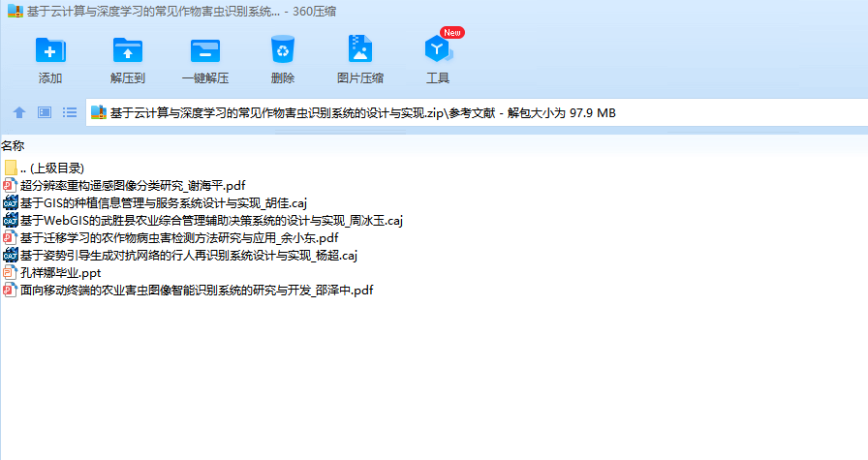This screenshot has width=868, height=460.
Task: Click the PPT icon of 孔祥娜毕业.ppt
Action: coord(10,272)
